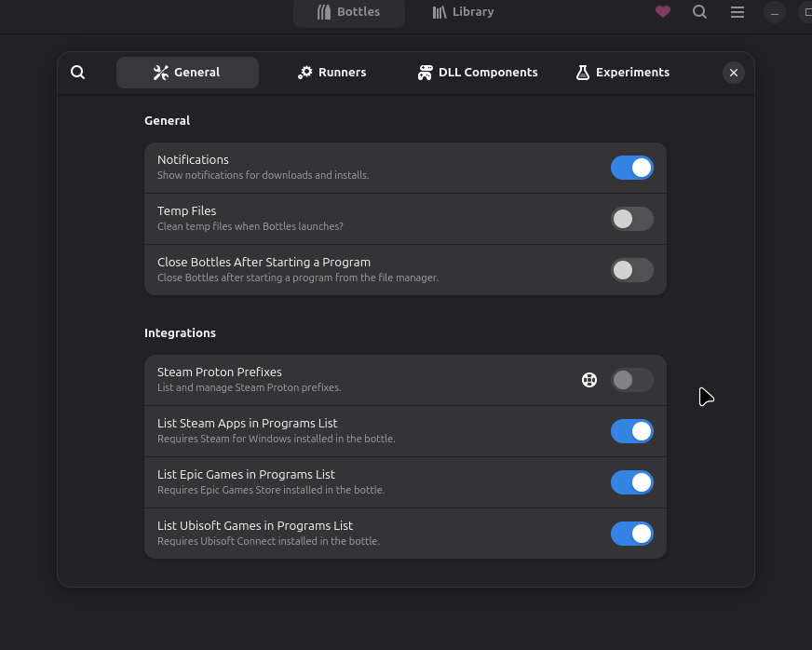
Task: Click 'Requires Epic Games Store installed' description
Action: (271, 490)
